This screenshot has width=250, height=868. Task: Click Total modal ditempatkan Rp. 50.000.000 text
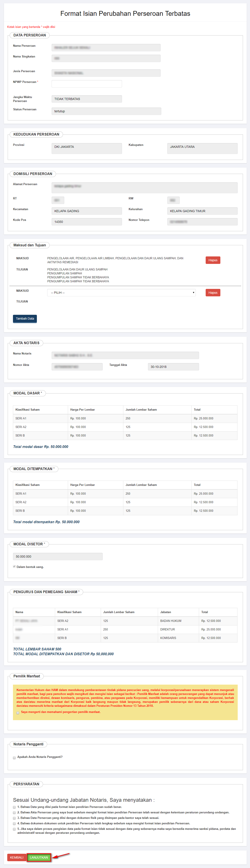[x=46, y=522]
